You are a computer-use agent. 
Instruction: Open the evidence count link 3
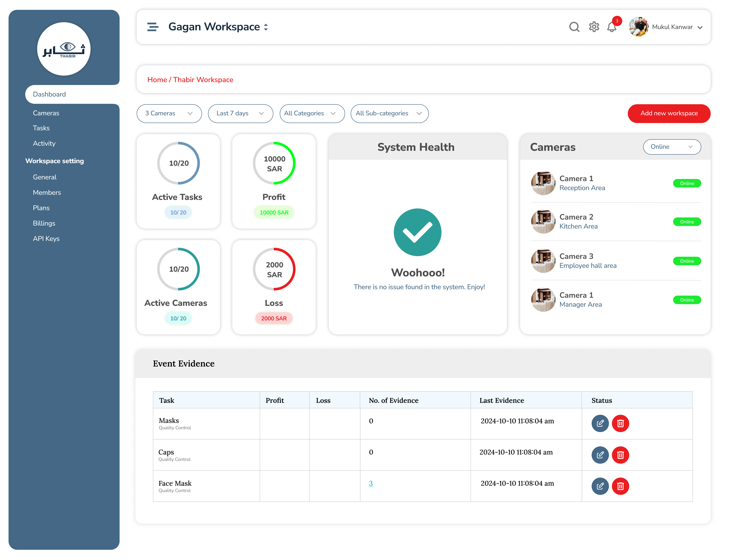371,483
